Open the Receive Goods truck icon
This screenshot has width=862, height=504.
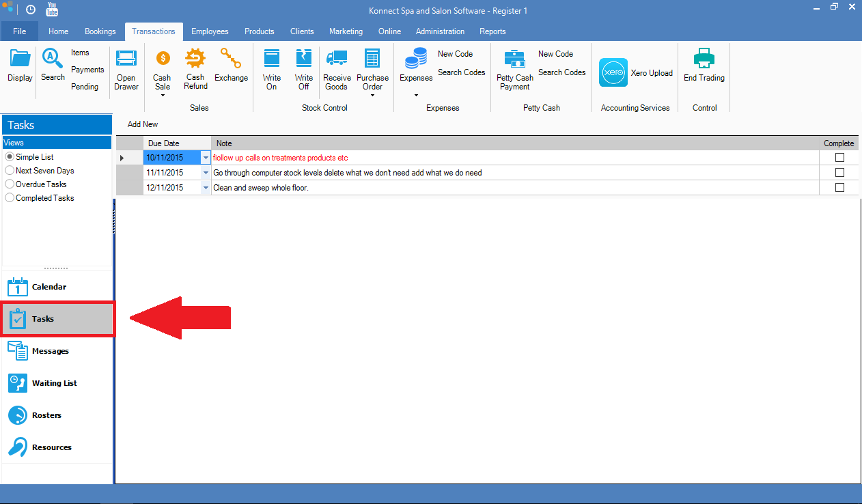[336, 59]
